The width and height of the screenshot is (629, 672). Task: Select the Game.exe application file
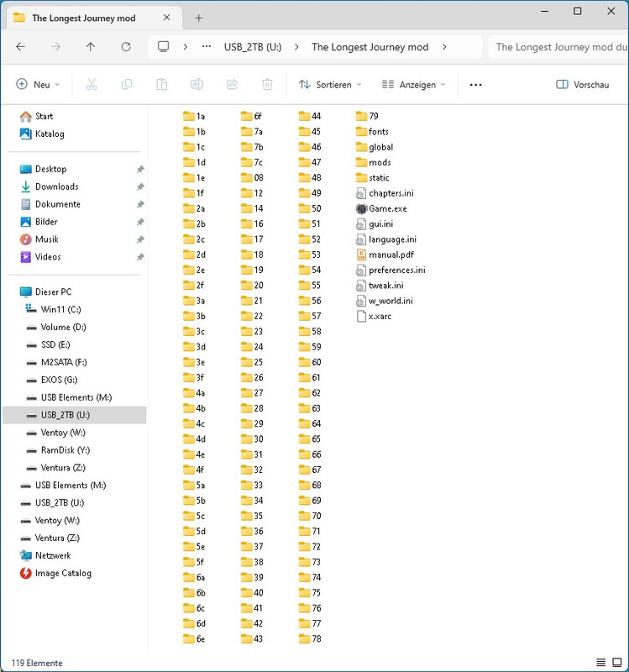pyautogui.click(x=381, y=208)
